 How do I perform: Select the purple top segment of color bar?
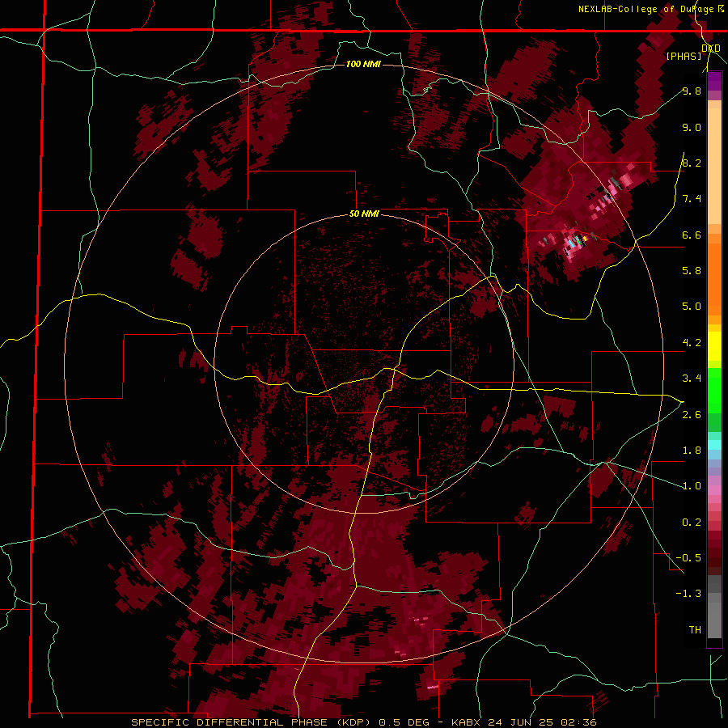coord(714,81)
